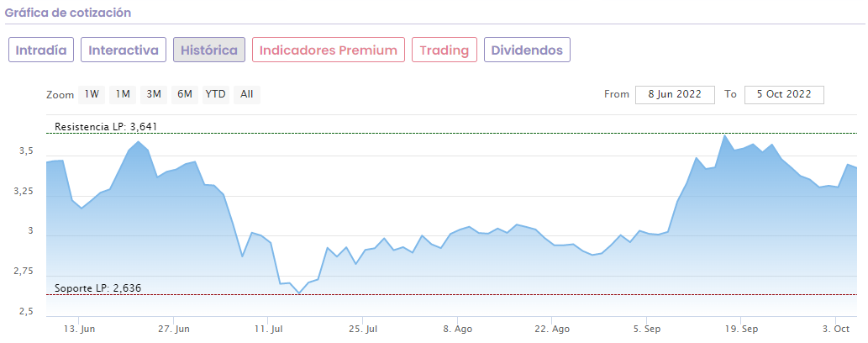Click the Trading tab
This screenshot has height=343, width=868.
point(445,50)
